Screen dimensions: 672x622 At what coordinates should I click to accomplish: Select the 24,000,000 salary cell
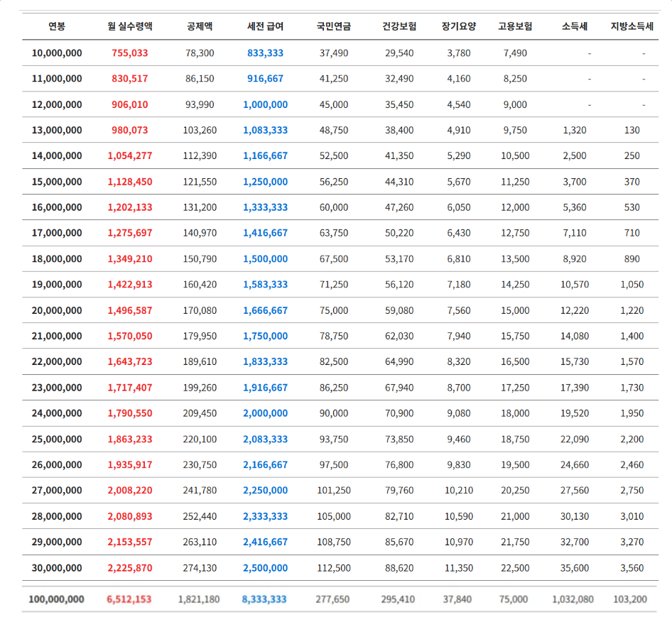point(57,413)
